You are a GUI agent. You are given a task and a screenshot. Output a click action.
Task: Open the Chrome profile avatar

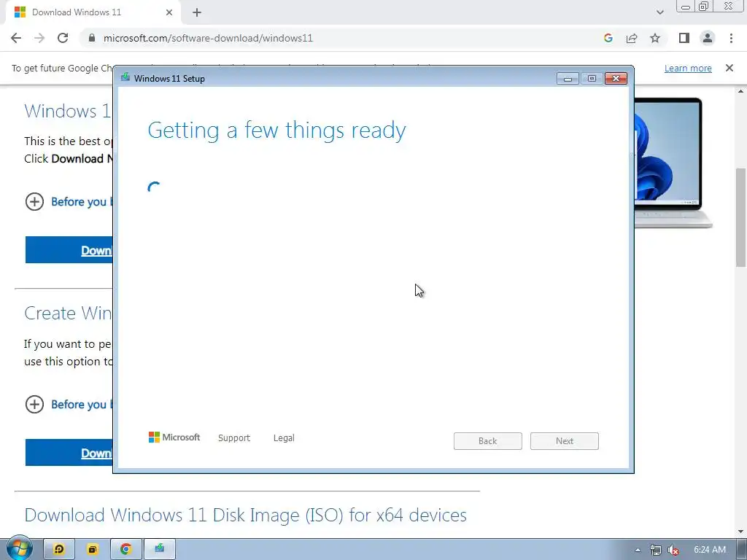tap(708, 38)
